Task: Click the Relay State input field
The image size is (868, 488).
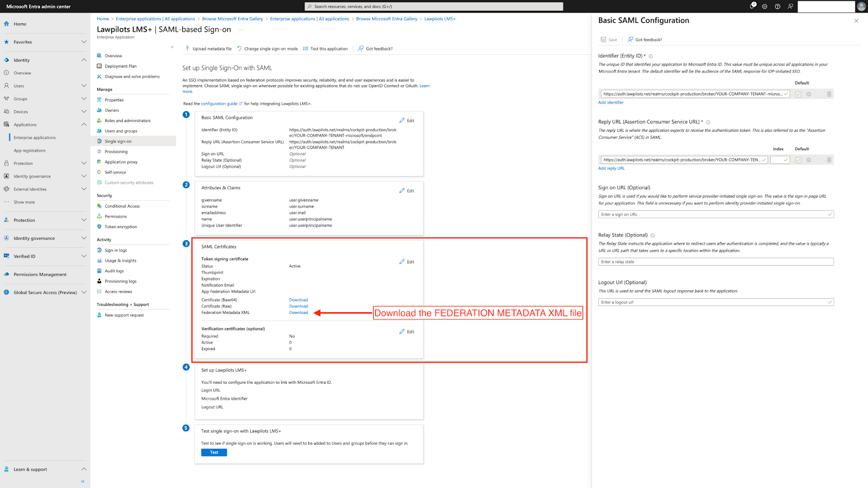Action: [716, 262]
